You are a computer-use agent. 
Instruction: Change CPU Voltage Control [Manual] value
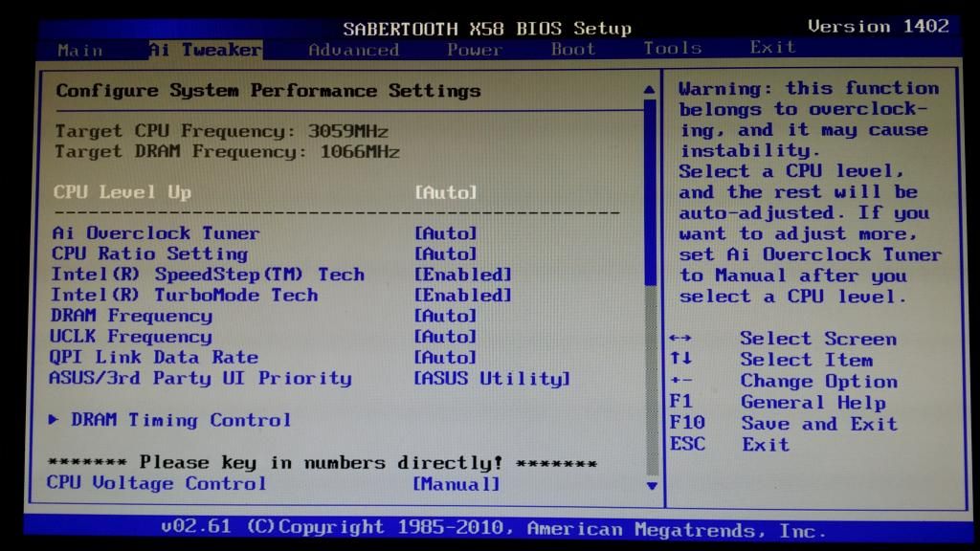click(457, 483)
